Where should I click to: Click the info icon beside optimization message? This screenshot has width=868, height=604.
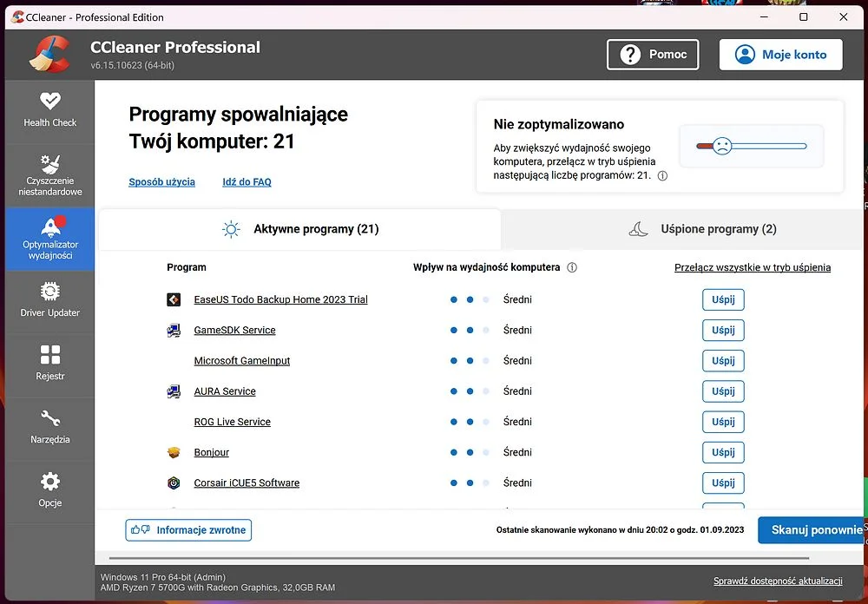[x=662, y=176]
